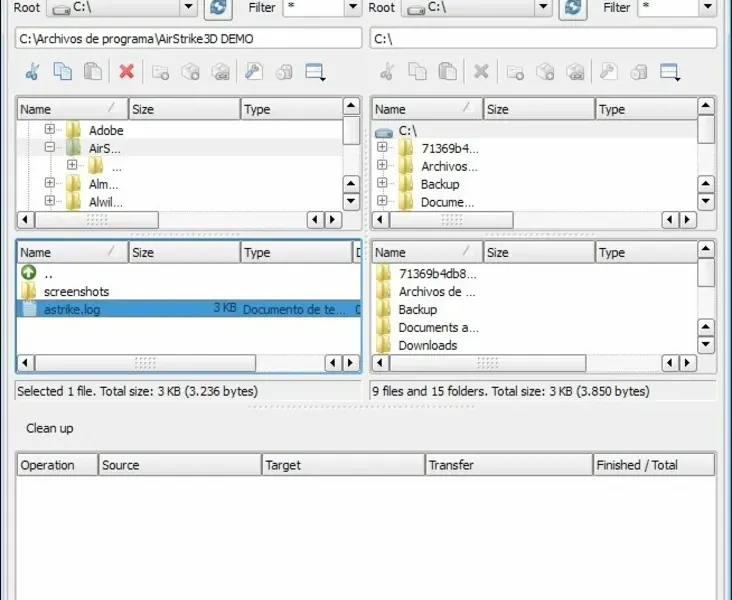This screenshot has height=600, width=732.
Task: Click the left pane paste clipboard icon
Action: [x=93, y=72]
